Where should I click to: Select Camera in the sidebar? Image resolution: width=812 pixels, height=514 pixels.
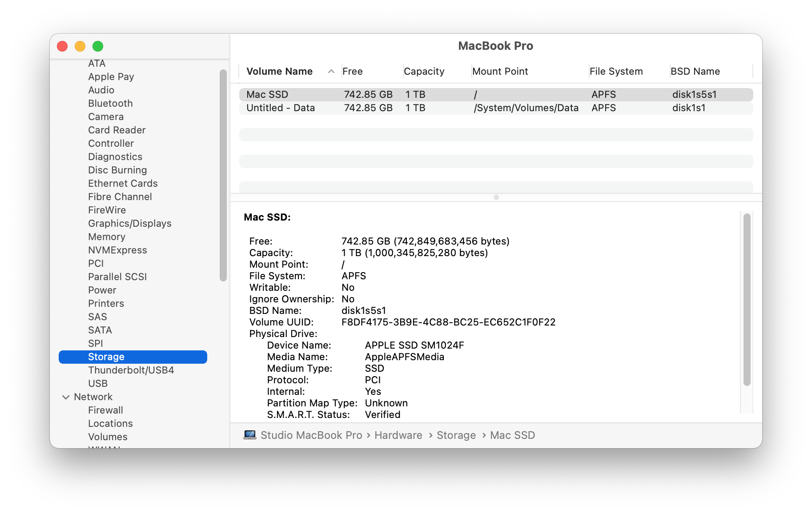point(106,116)
